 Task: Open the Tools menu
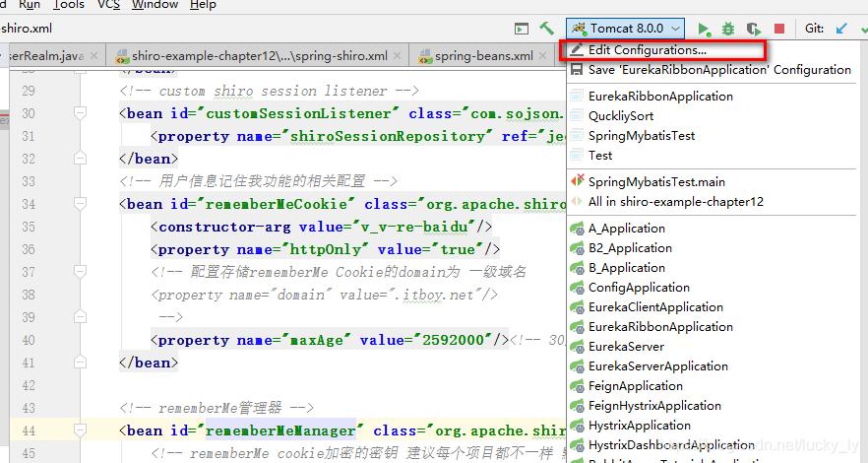pyautogui.click(x=69, y=5)
